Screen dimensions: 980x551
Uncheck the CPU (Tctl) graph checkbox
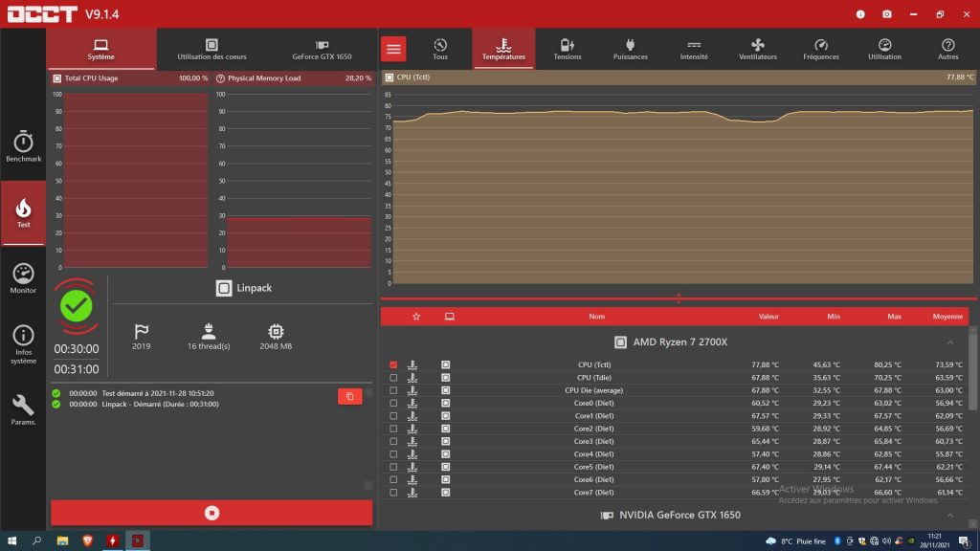click(x=393, y=364)
